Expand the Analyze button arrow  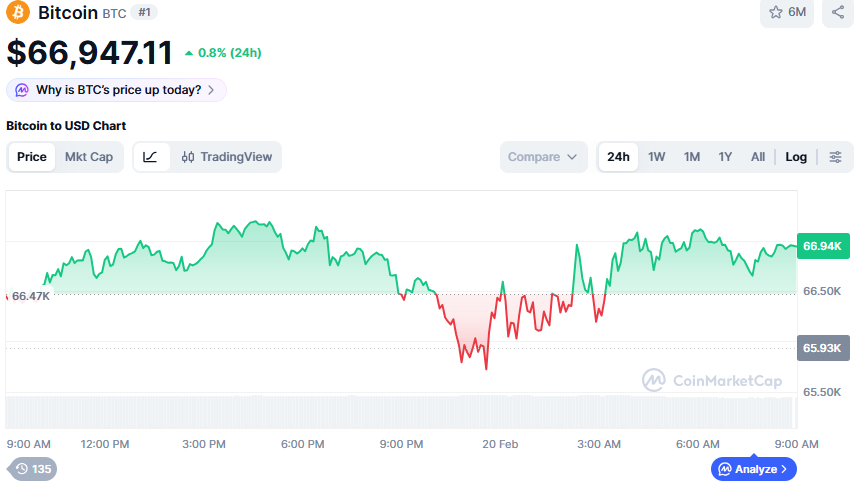784,468
